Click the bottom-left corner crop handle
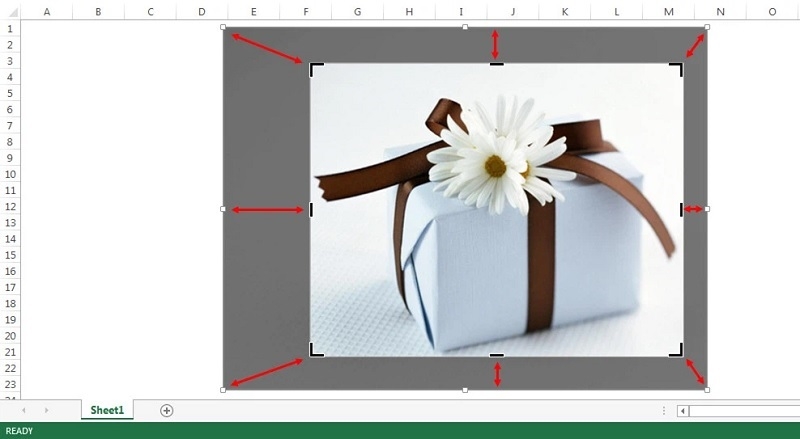The image size is (800, 439). pyautogui.click(x=315, y=350)
